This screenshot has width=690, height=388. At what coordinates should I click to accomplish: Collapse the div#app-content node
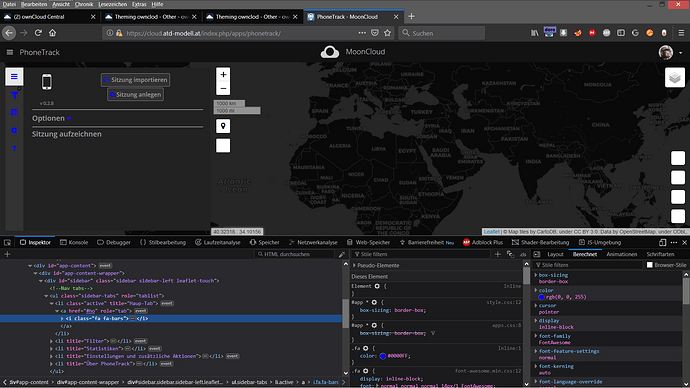click(30, 266)
